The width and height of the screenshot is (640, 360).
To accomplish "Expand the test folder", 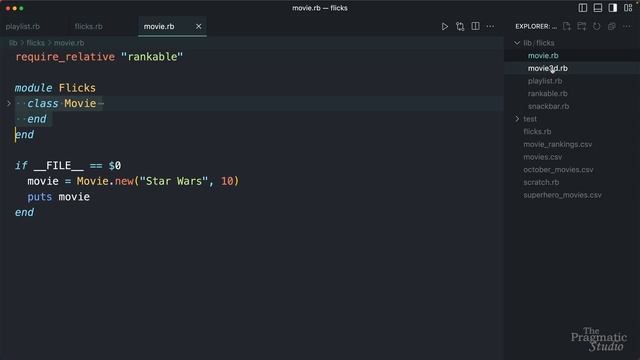I will [517, 119].
